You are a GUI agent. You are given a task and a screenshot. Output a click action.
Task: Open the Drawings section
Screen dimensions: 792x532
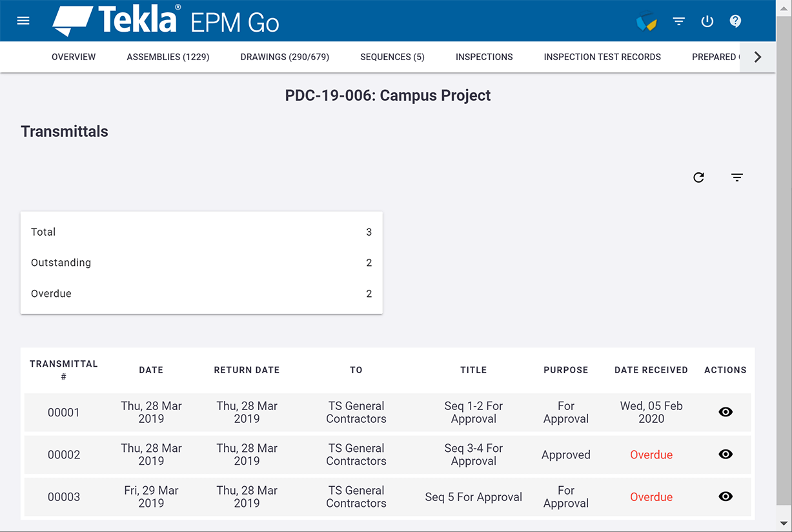pyautogui.click(x=284, y=57)
